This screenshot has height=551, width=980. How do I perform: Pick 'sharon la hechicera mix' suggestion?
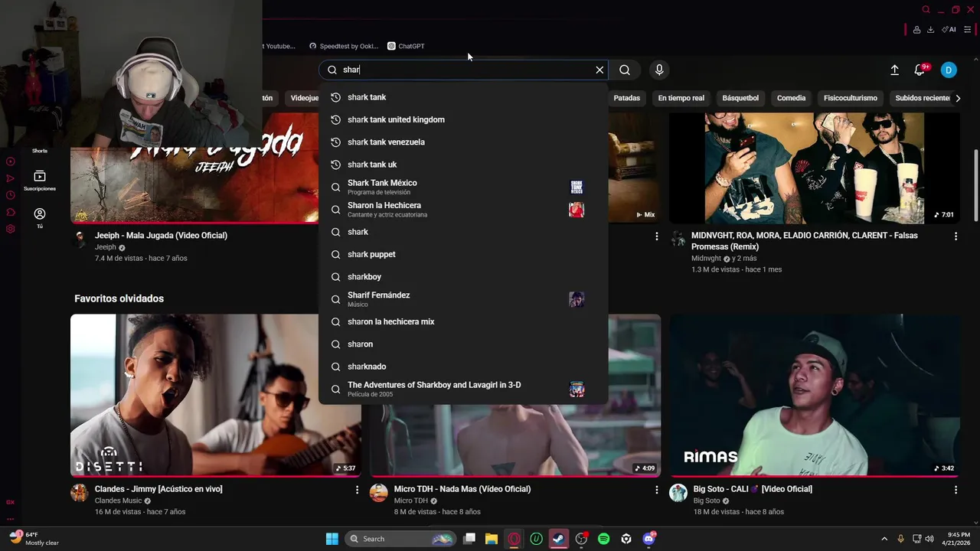point(463,321)
